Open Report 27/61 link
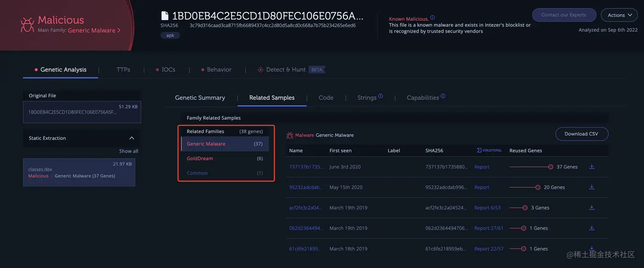Image resolution: width=644 pixels, height=268 pixels. pyautogui.click(x=489, y=228)
